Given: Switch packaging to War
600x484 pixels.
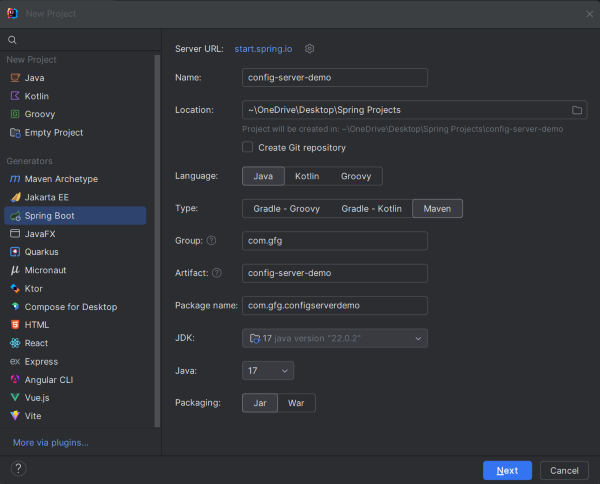Looking at the screenshot, I should (296, 403).
